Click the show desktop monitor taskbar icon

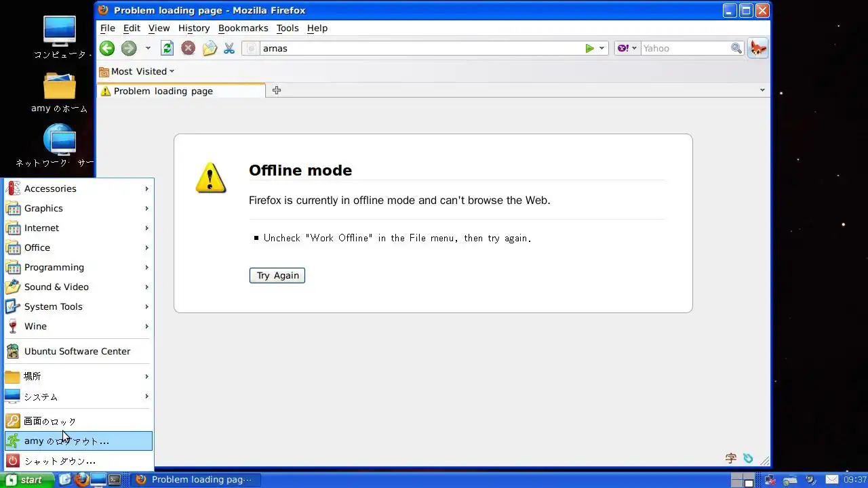[98, 480]
